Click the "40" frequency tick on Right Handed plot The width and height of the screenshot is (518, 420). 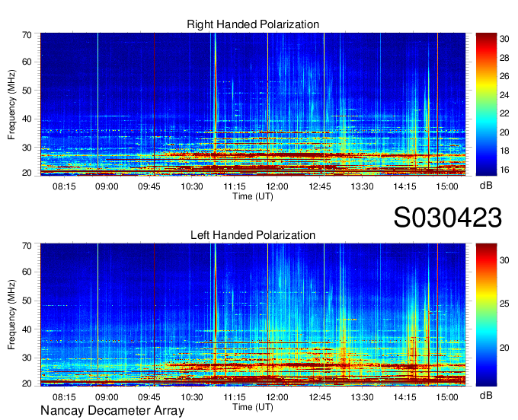(27, 119)
